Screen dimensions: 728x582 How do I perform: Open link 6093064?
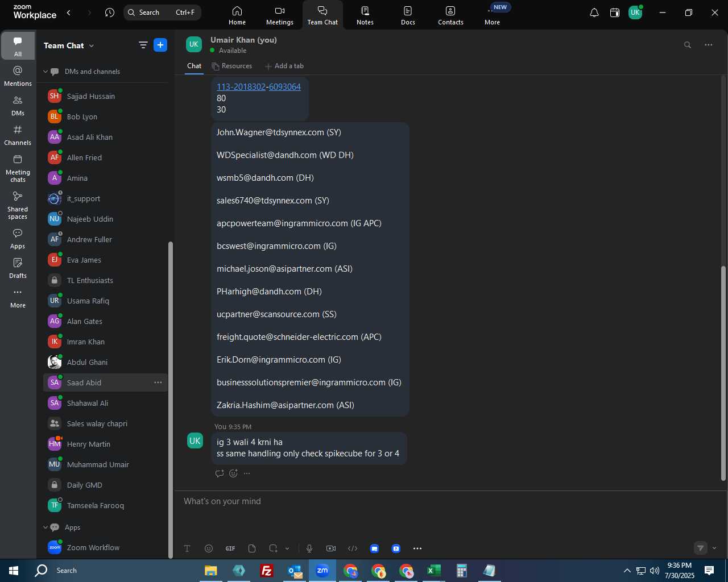(285, 86)
